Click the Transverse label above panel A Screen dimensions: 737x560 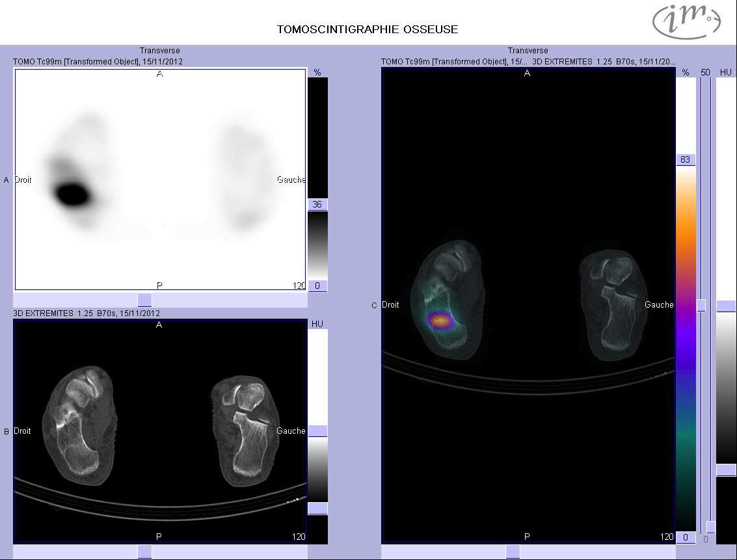(x=160, y=50)
